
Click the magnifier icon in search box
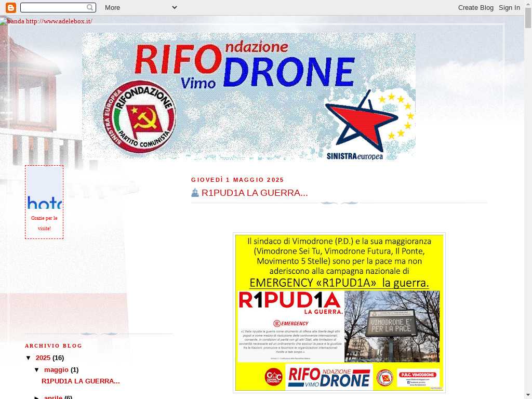[x=89, y=7]
